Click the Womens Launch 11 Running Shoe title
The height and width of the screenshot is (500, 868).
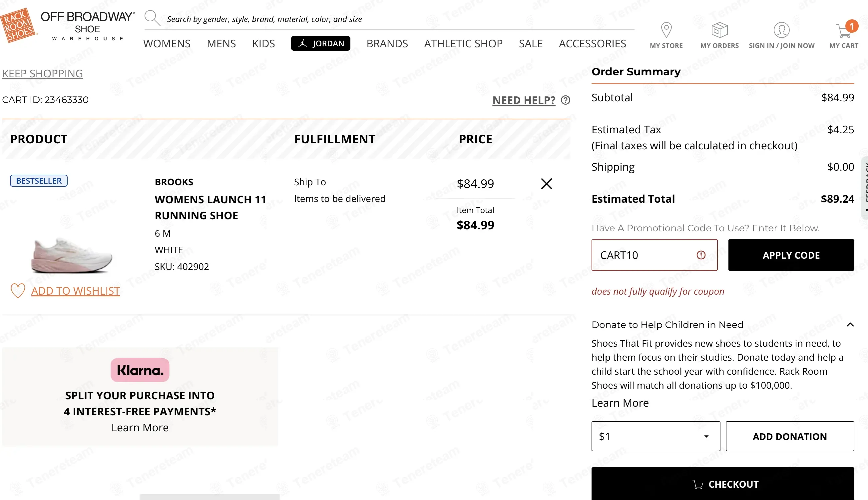pos(210,207)
